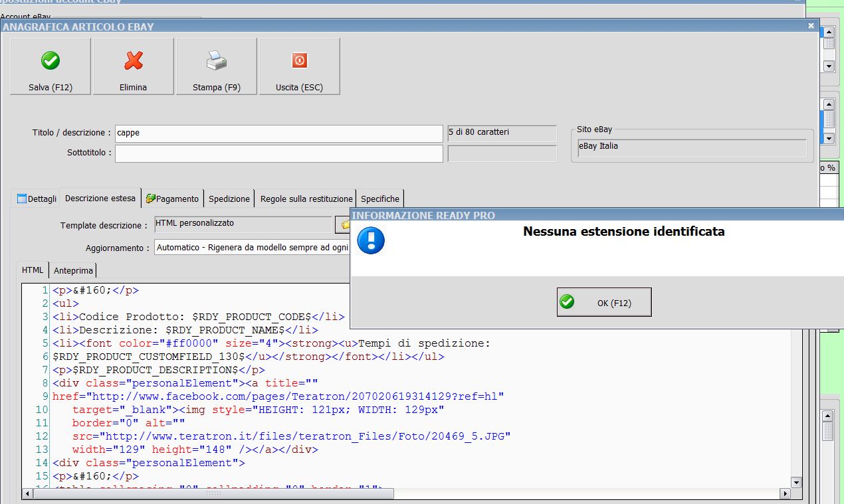This screenshot has height=504, width=844.
Task: Click the src teratron.it JPG line
Action: tap(291, 436)
